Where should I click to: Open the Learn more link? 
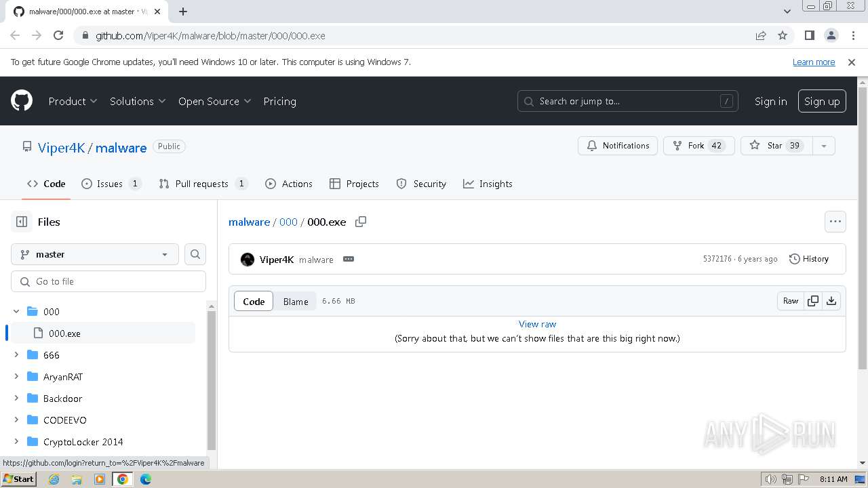pos(814,62)
